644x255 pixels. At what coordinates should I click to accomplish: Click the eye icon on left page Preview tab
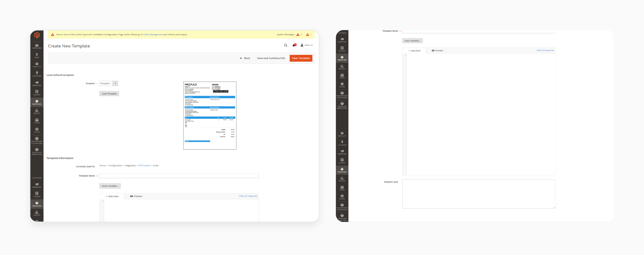tap(131, 196)
